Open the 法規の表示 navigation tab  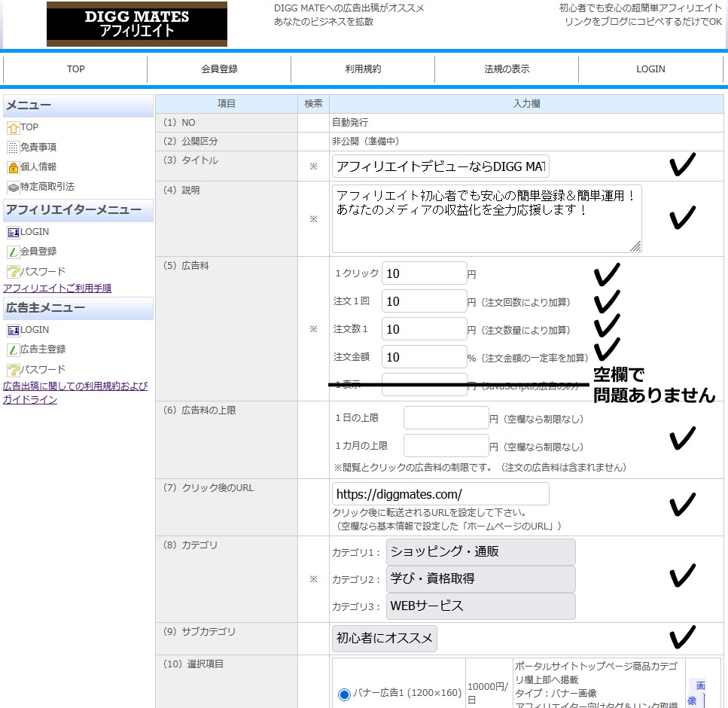click(x=507, y=69)
